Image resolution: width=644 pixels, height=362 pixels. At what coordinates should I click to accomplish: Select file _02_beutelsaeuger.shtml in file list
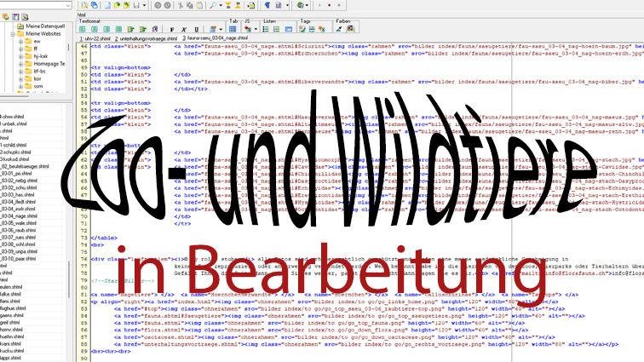click(x=24, y=166)
